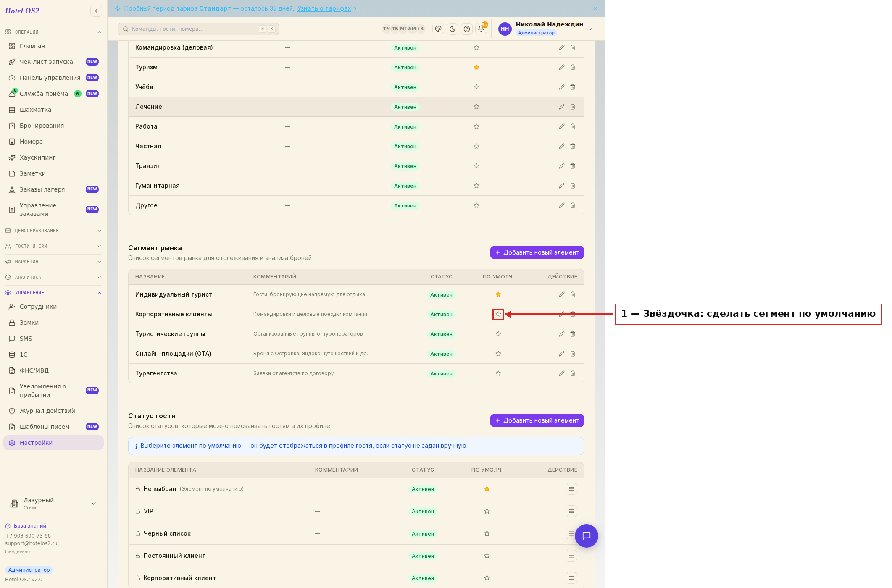
Task: Open Сотрудники under Управление
Action: 53,307
